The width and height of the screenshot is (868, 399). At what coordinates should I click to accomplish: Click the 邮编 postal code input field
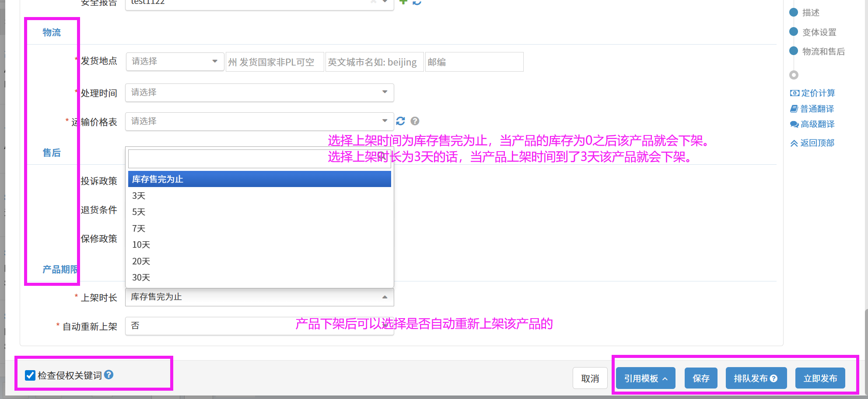point(474,62)
